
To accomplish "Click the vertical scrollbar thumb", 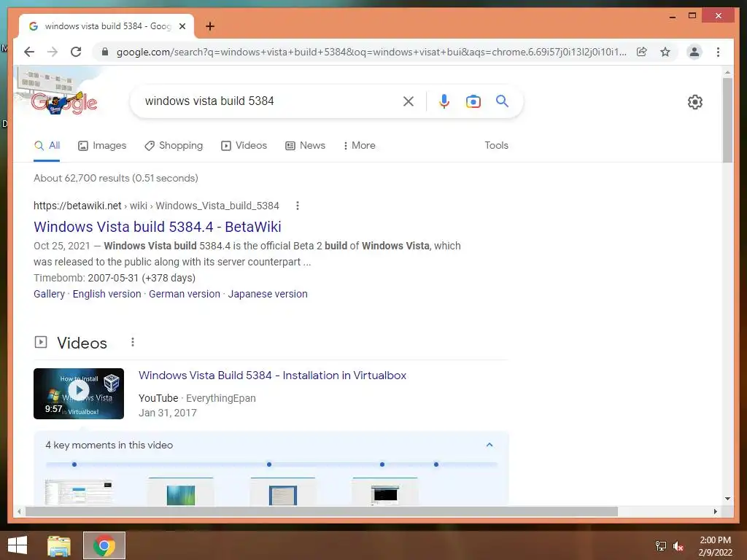I will click(727, 120).
